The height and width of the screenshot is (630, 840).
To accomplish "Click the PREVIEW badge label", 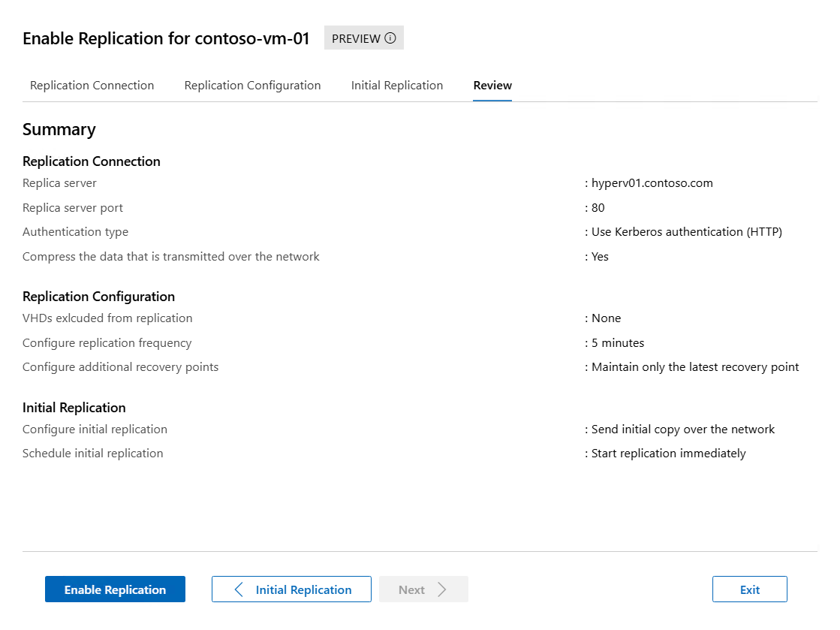I will click(356, 38).
